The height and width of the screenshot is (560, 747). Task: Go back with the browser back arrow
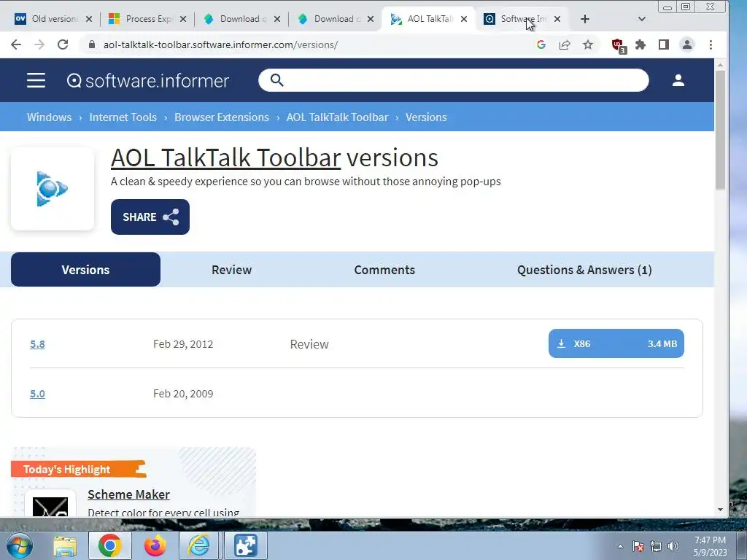pyautogui.click(x=16, y=44)
